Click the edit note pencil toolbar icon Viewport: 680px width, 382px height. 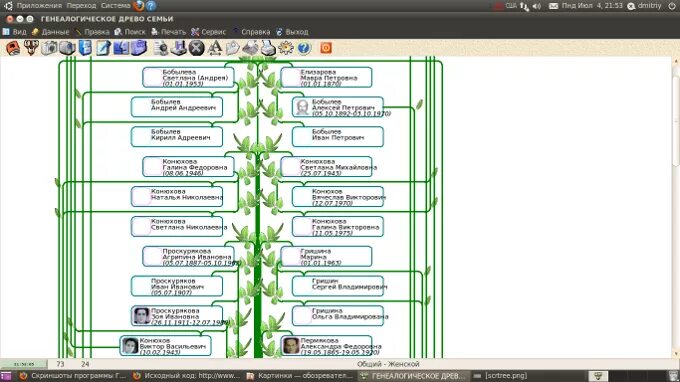pos(103,48)
